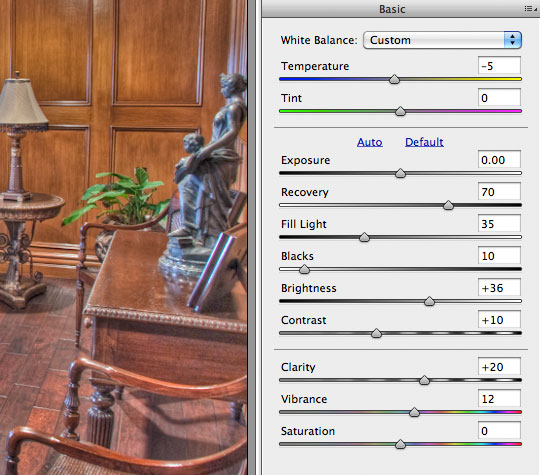Click the Clarity slider handle
The height and width of the screenshot is (475, 540).
pyautogui.click(x=424, y=380)
